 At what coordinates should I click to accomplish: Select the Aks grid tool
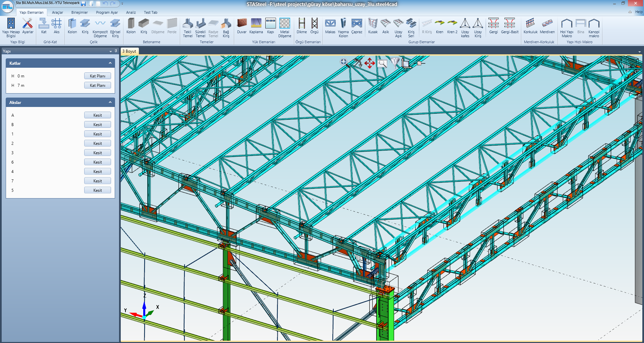point(56,26)
